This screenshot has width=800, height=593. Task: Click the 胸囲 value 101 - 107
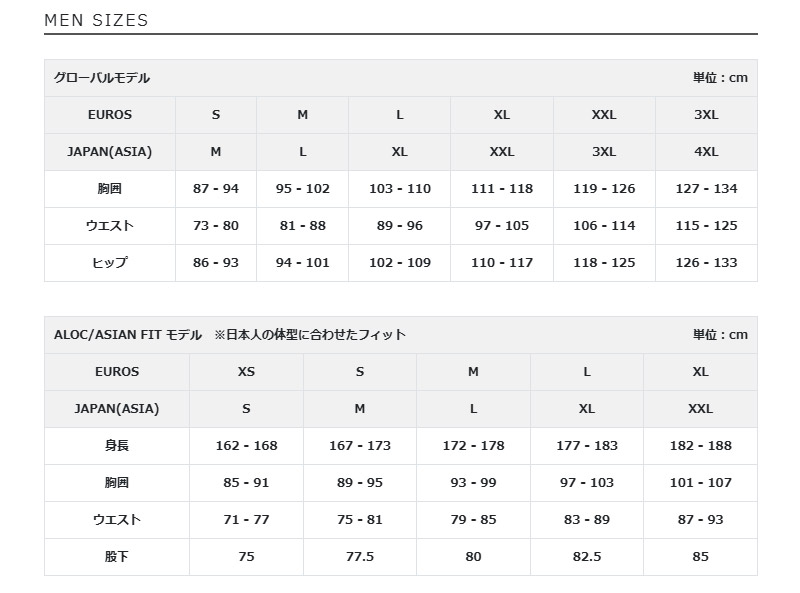pyautogui.click(x=701, y=483)
